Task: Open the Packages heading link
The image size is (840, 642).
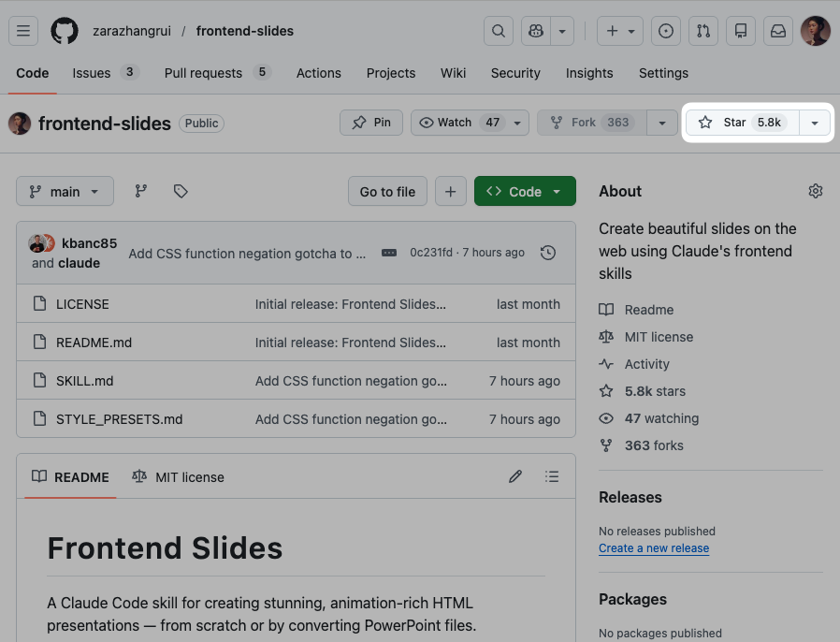Action: (632, 599)
